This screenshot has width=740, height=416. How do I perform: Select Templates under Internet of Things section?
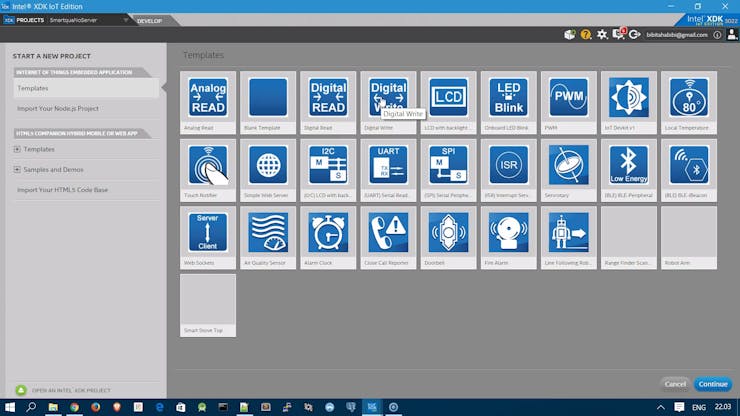pyautogui.click(x=86, y=88)
